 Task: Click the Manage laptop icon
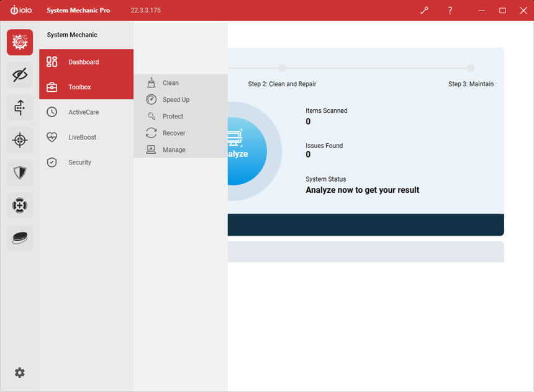pos(151,149)
